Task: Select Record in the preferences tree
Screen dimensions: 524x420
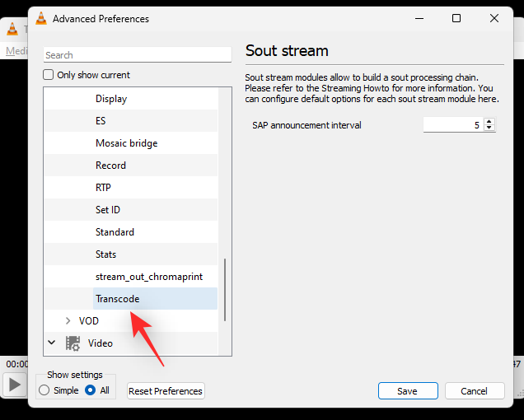Action: [x=110, y=165]
